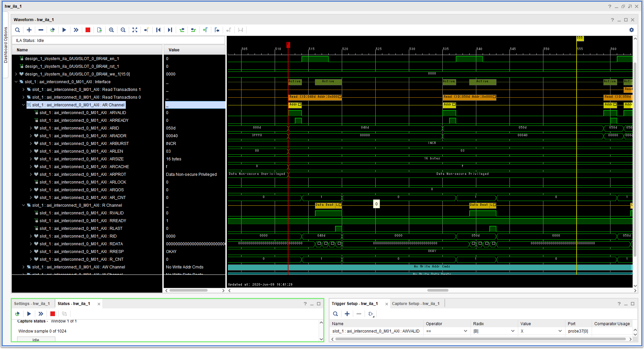Open waveform settings with the gear icon
The height and width of the screenshot is (349, 644).
632,30
